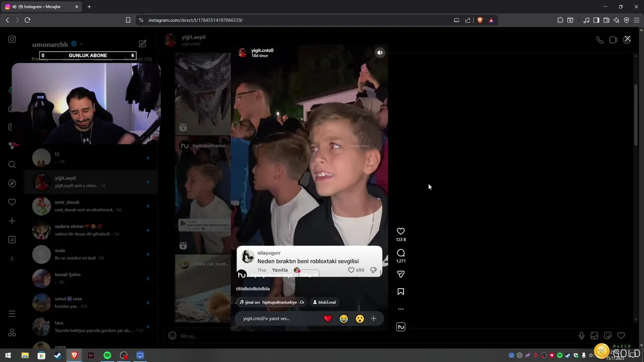Open the sadece elvinn conversation
Image resolution: width=644 pixels, height=362 pixels.
point(91,230)
